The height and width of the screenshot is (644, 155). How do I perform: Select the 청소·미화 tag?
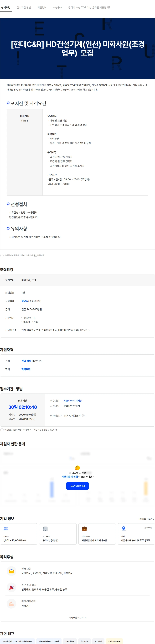pos(84,641)
